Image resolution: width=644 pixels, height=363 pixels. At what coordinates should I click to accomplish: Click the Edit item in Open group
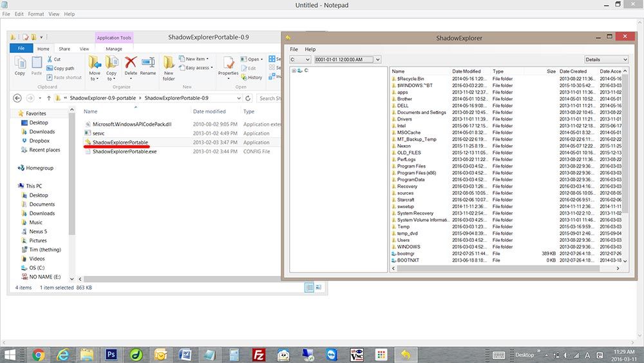click(249, 68)
